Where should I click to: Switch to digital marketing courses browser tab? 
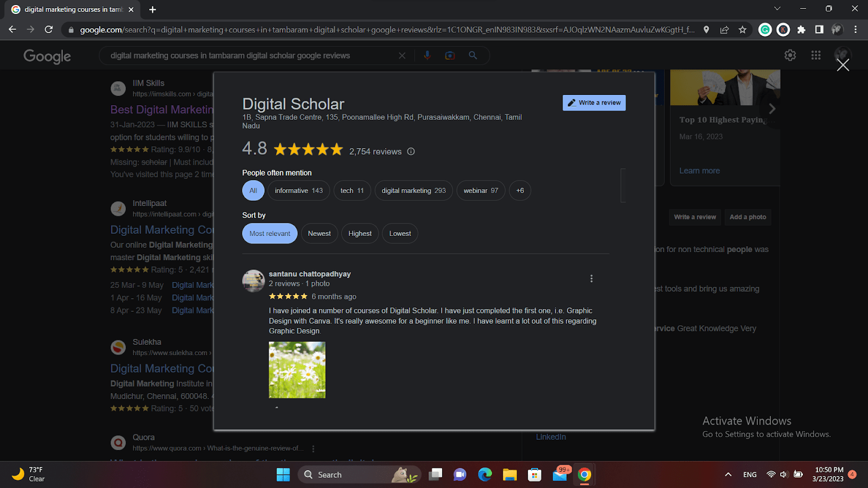pos(73,9)
